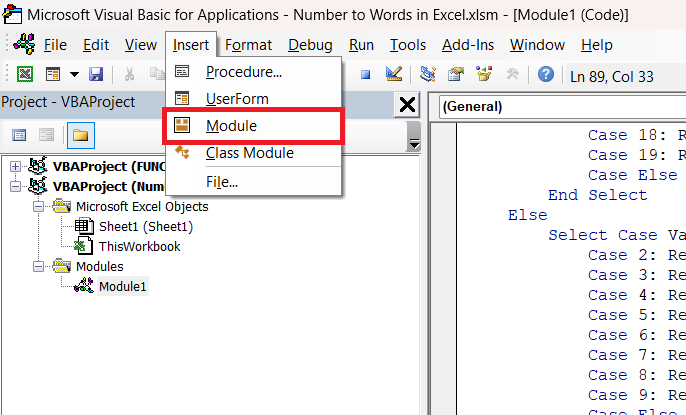The width and height of the screenshot is (686, 415).
Task: Choose UserForm from Insert menu
Action: click(x=253, y=99)
